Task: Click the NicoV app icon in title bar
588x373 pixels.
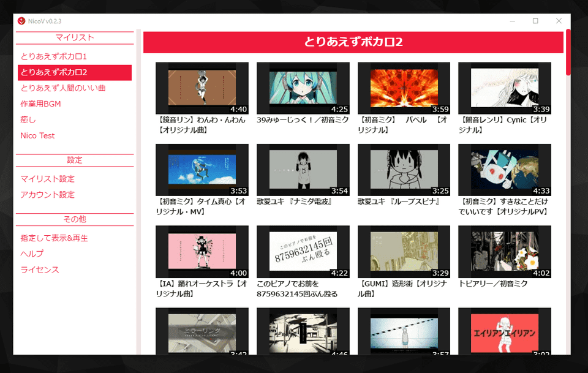Action: [21, 21]
